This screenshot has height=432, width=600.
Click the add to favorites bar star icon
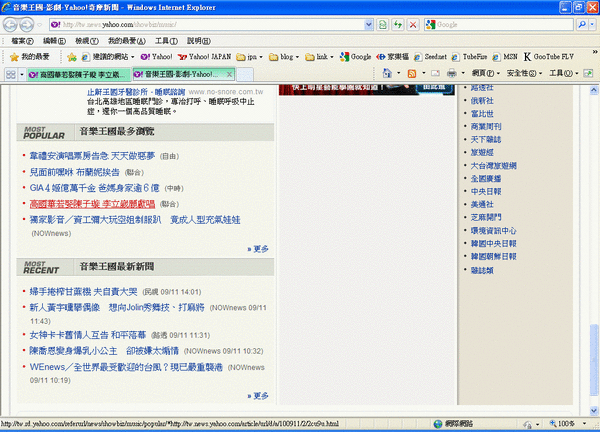point(72,57)
